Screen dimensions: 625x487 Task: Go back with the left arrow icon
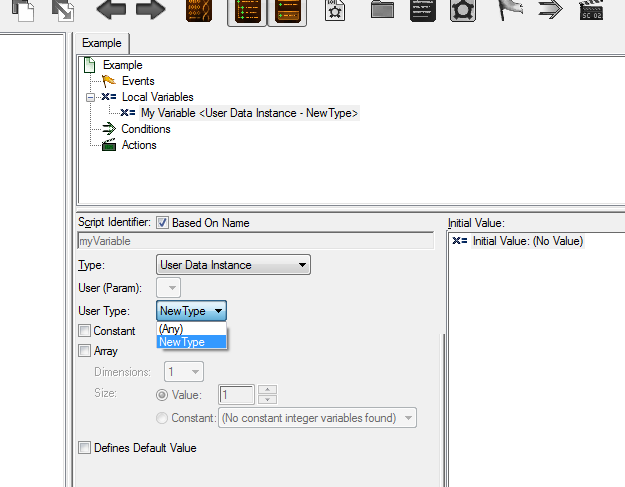(111, 10)
